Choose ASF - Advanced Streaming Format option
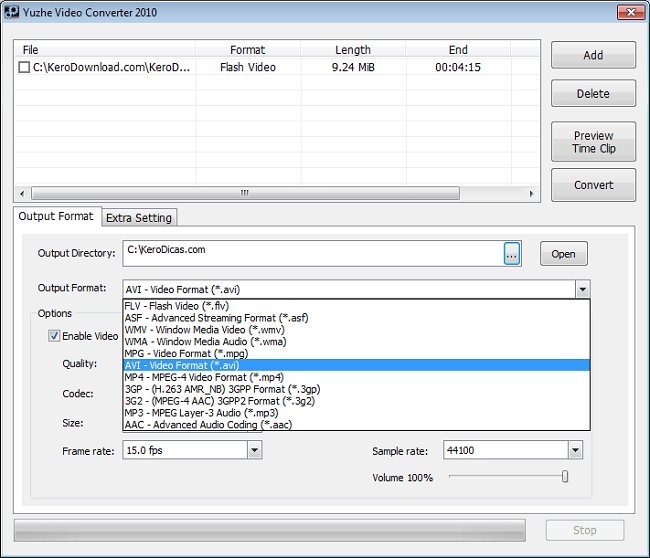 point(357,318)
